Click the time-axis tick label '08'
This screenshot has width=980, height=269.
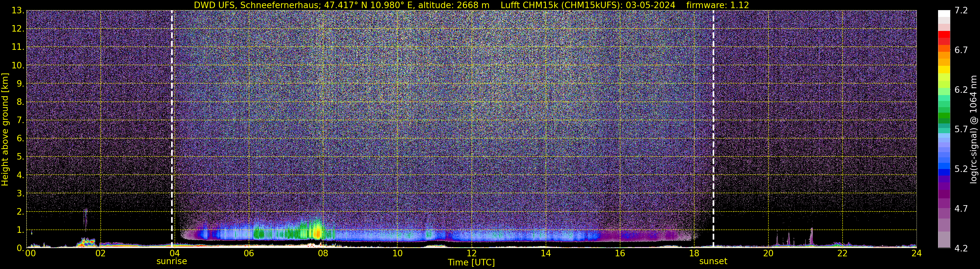click(x=323, y=253)
